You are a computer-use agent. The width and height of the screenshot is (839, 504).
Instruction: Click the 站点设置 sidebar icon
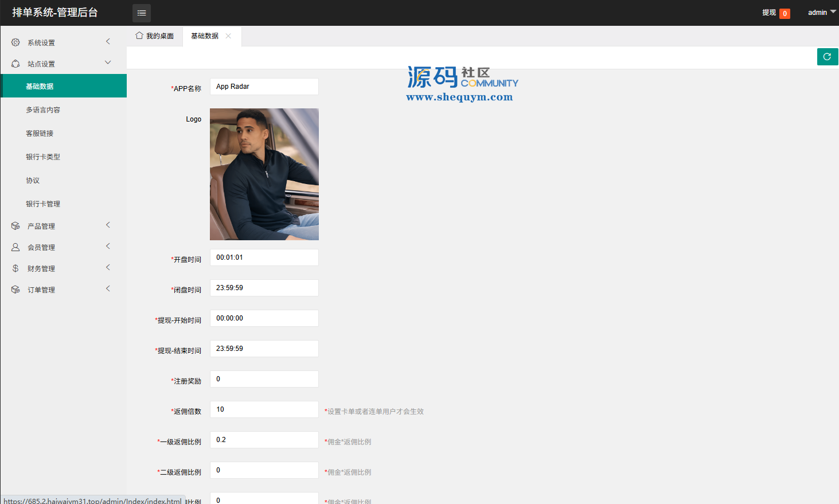(15, 64)
